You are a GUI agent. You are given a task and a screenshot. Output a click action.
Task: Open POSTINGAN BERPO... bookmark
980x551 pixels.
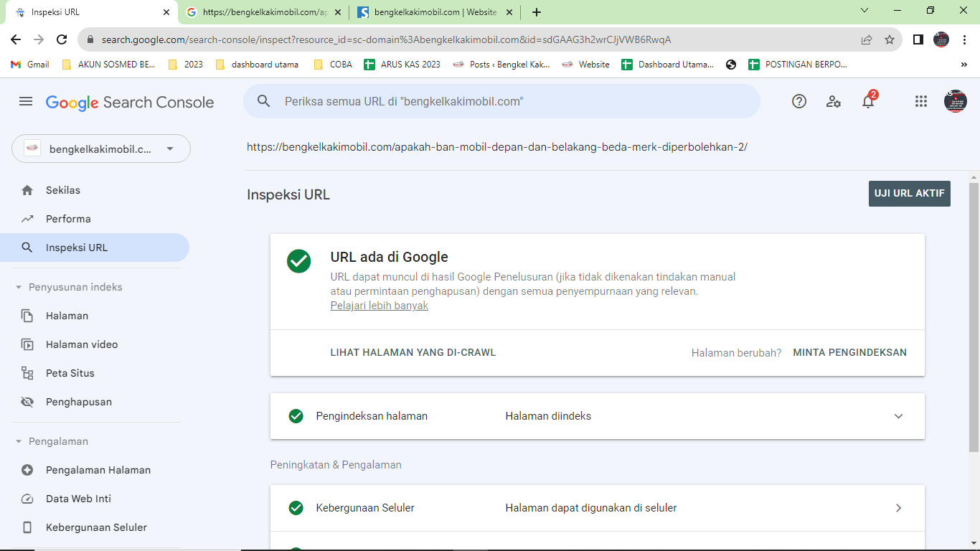pos(798,65)
